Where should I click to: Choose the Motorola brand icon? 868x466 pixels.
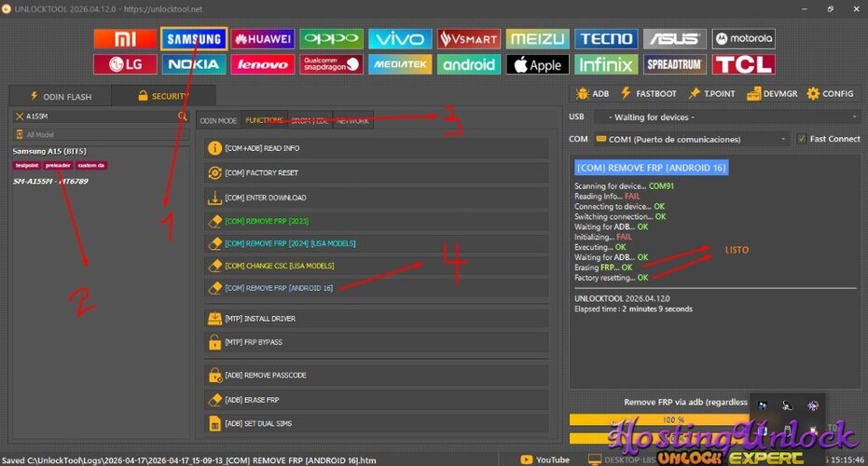[x=743, y=39]
